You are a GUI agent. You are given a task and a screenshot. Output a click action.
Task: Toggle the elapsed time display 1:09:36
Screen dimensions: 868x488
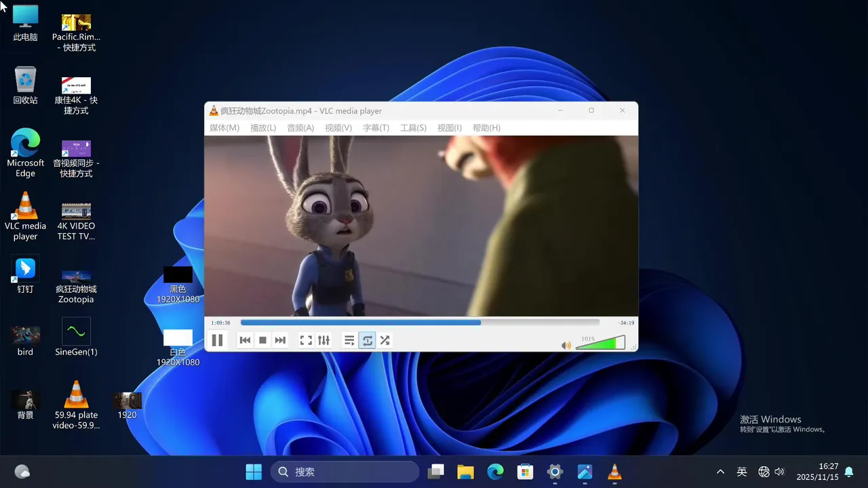click(x=220, y=323)
